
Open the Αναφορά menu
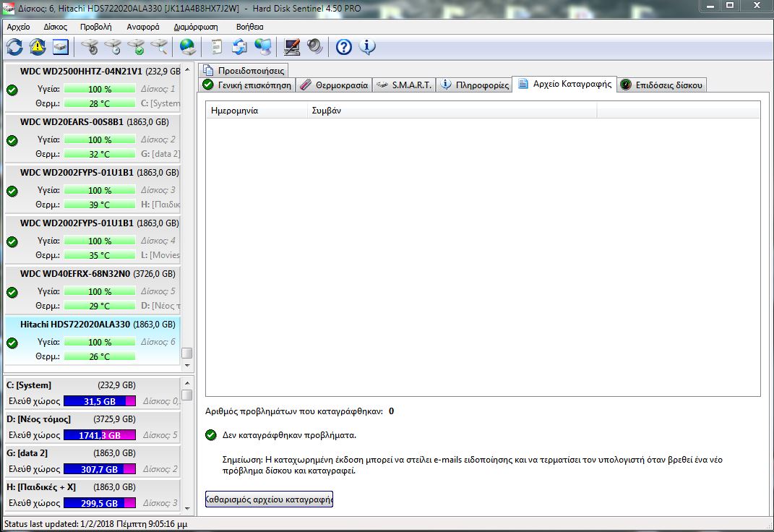tap(142, 27)
